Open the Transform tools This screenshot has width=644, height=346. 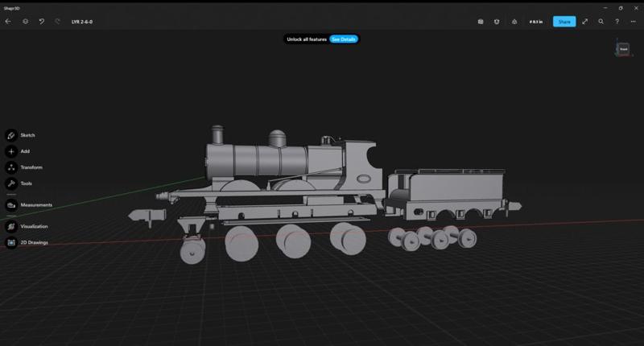(x=24, y=167)
